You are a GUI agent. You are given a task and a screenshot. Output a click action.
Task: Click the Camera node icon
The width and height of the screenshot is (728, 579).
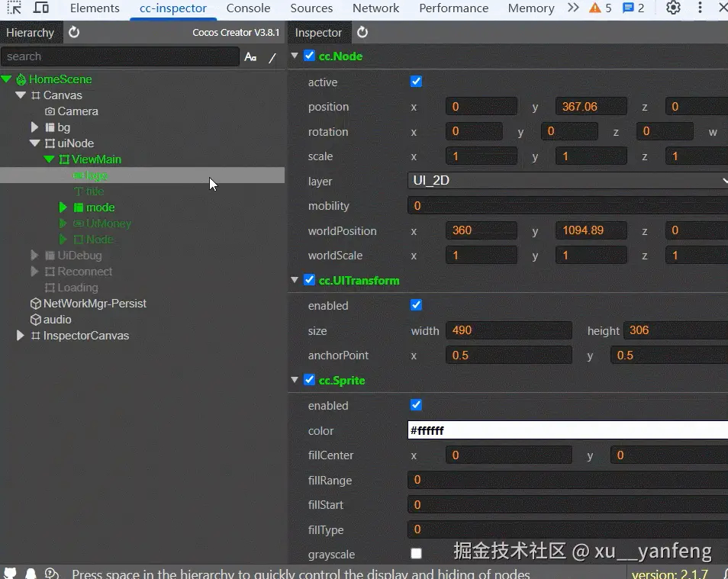coord(50,111)
